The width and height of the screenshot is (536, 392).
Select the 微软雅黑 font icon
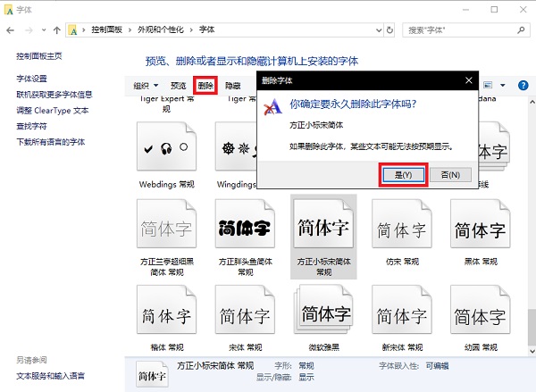323,313
